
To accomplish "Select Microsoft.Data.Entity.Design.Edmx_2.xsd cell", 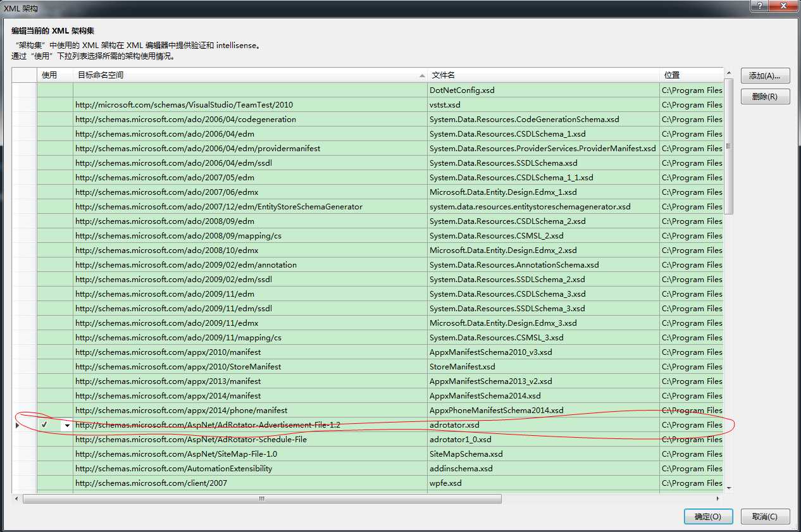I will 543,251.
